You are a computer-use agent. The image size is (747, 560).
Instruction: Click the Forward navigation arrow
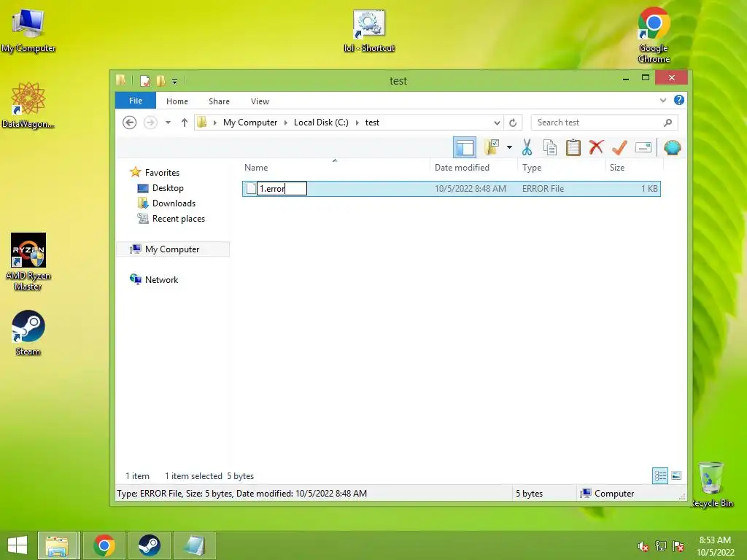click(150, 122)
